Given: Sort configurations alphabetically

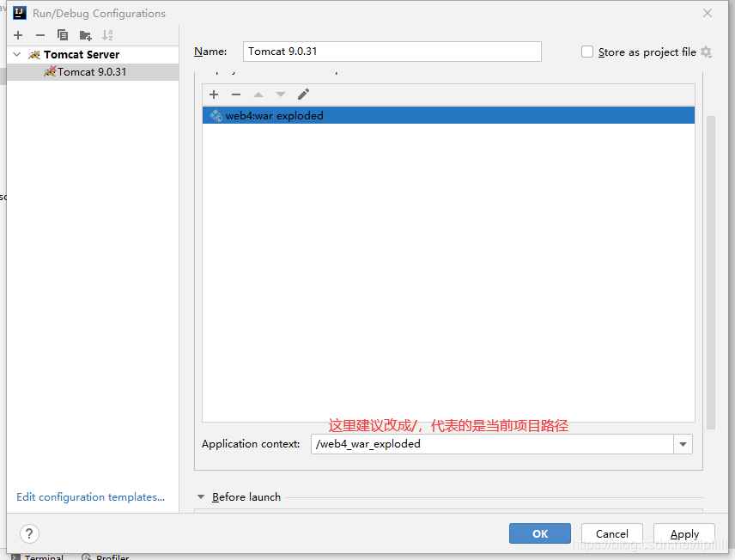Looking at the screenshot, I should (107, 35).
